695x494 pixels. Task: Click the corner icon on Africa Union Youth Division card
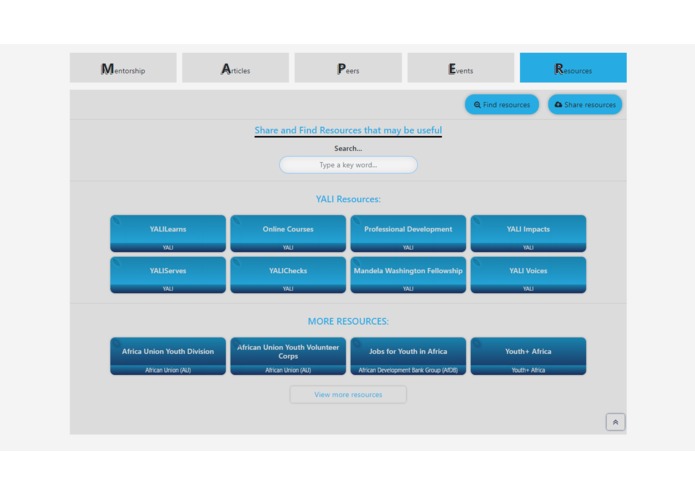point(116,343)
